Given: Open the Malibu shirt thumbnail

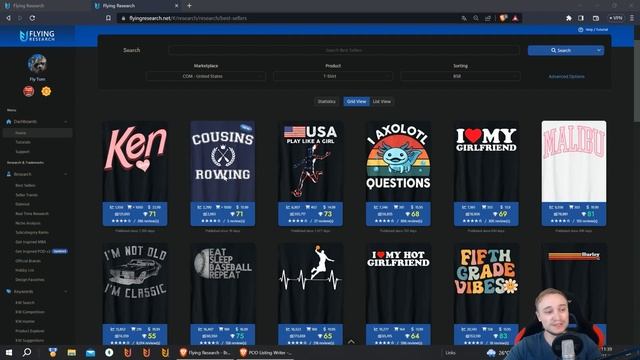Looking at the screenshot, I should pos(574,161).
